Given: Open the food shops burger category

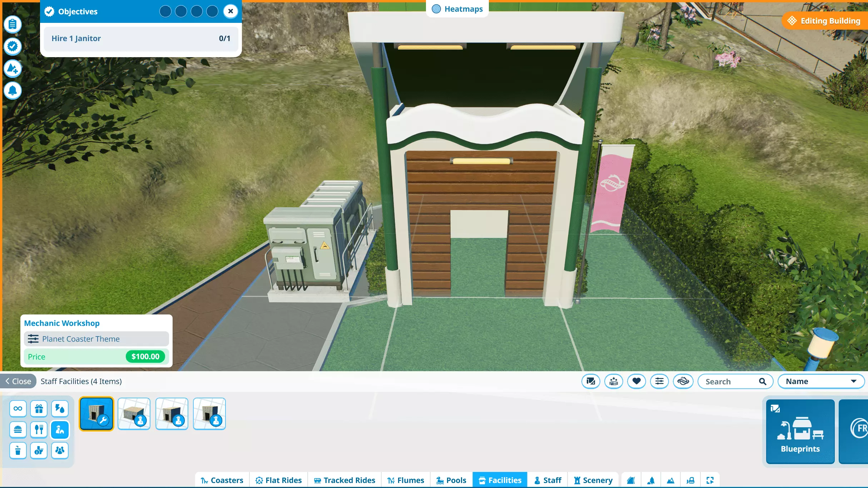Looking at the screenshot, I should click(x=18, y=429).
